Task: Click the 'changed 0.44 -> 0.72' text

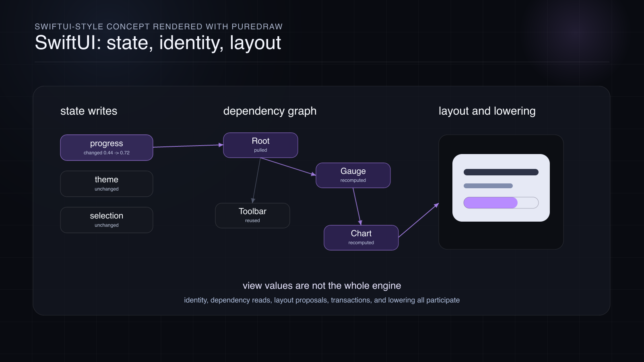Action: coord(107,153)
